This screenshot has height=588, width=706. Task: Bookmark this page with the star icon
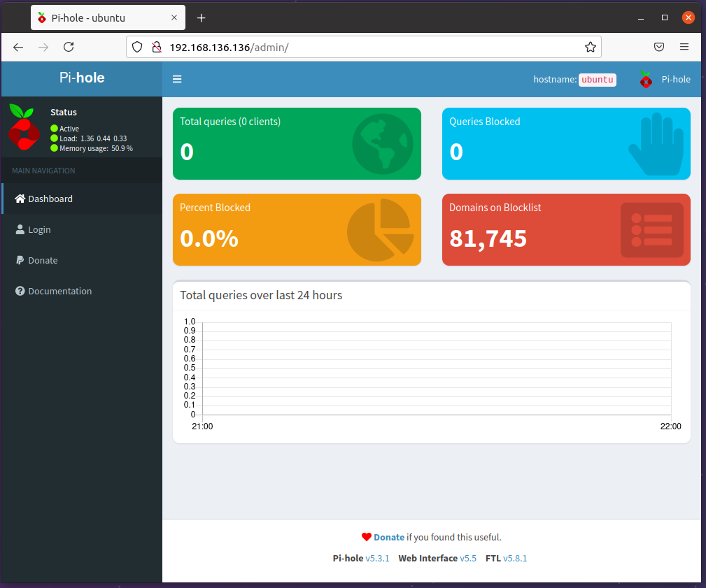(x=591, y=48)
